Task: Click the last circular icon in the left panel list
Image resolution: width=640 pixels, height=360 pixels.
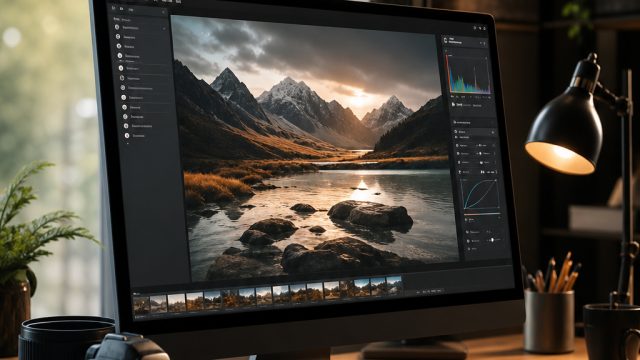Action: point(127,136)
